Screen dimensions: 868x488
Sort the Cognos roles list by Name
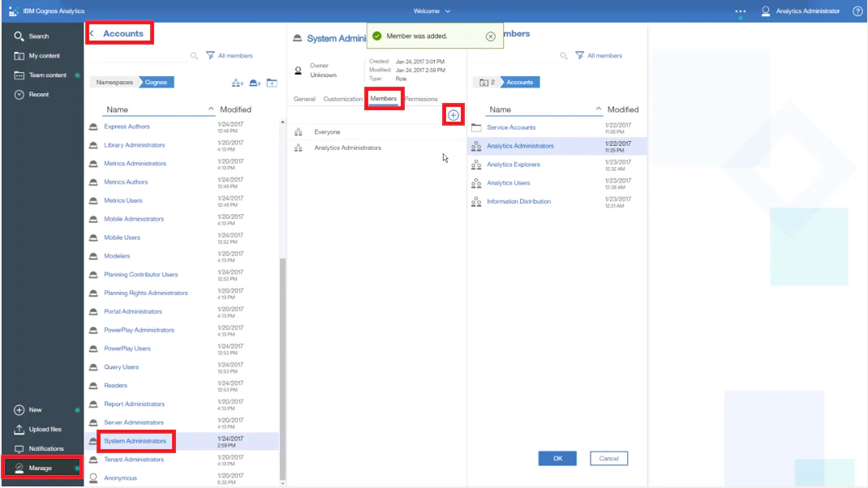click(x=158, y=109)
